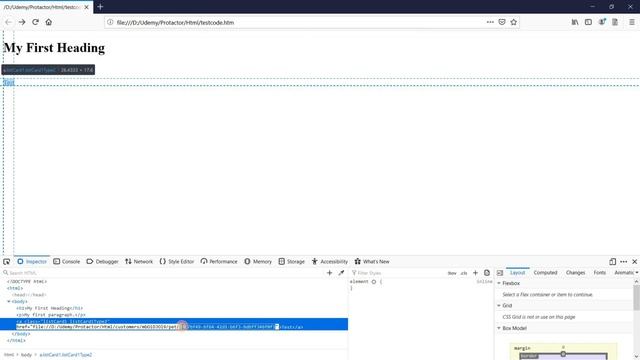Close the developer tools panel
640x360 pixels.
coord(635,262)
